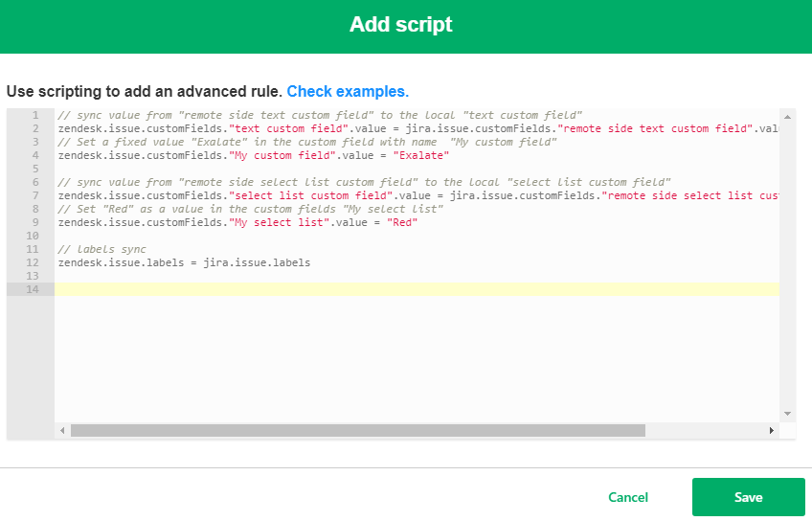812x521 pixels.
Task: Click the 'Add script' dialog title
Action: pos(401,24)
